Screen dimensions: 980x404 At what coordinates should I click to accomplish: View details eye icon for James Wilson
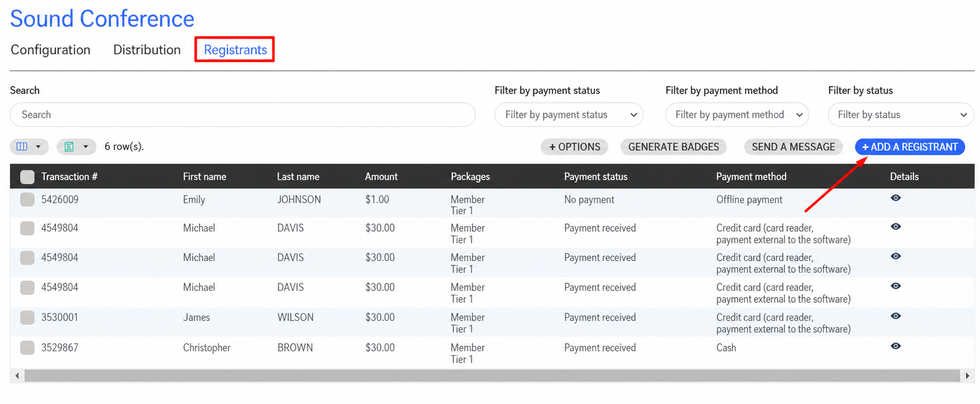pyautogui.click(x=896, y=316)
